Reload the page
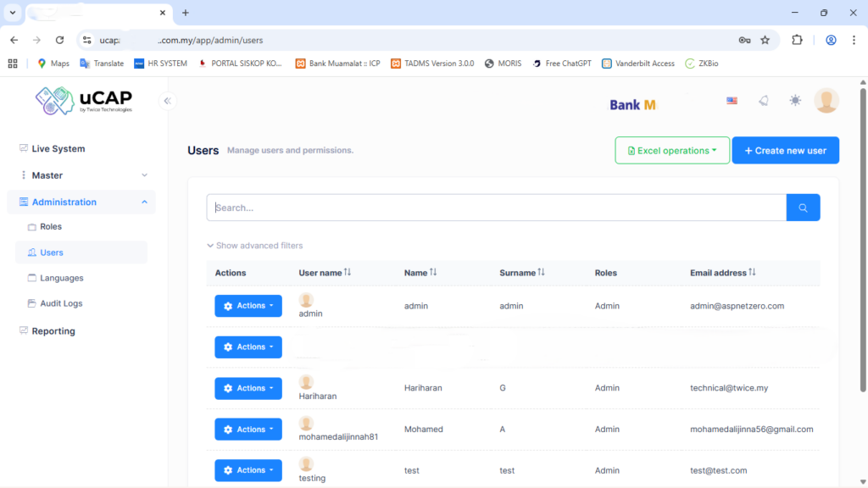This screenshot has width=868, height=488. click(x=59, y=40)
